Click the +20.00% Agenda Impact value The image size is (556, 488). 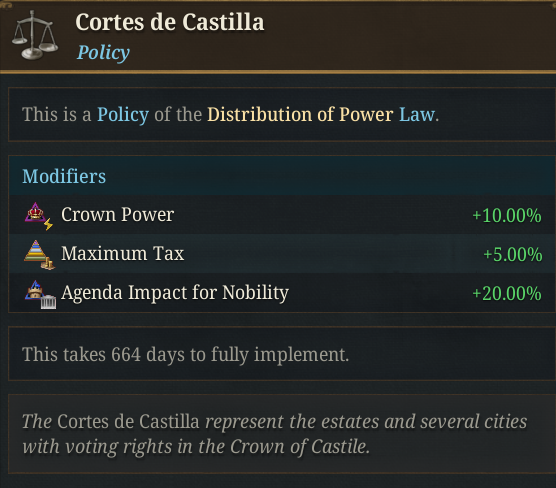coord(507,293)
